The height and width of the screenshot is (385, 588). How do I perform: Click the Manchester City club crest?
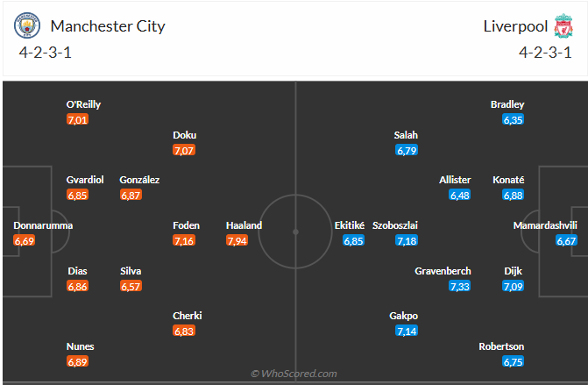click(x=28, y=27)
